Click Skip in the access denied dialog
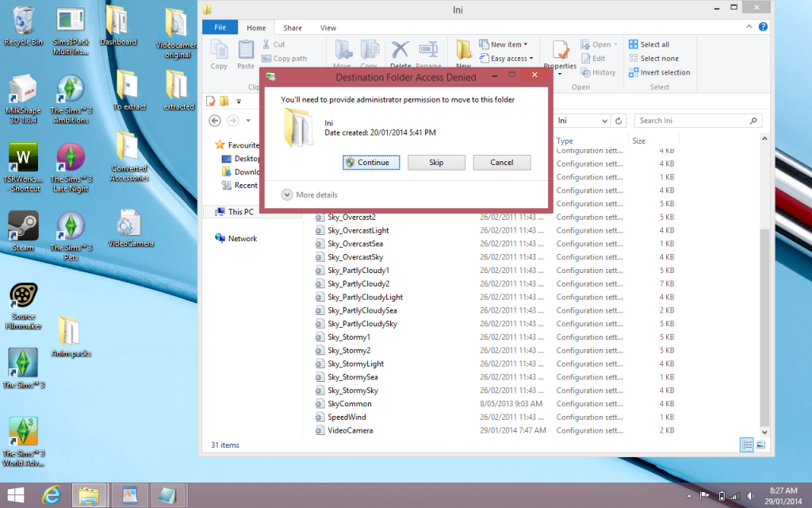 pyautogui.click(x=436, y=162)
